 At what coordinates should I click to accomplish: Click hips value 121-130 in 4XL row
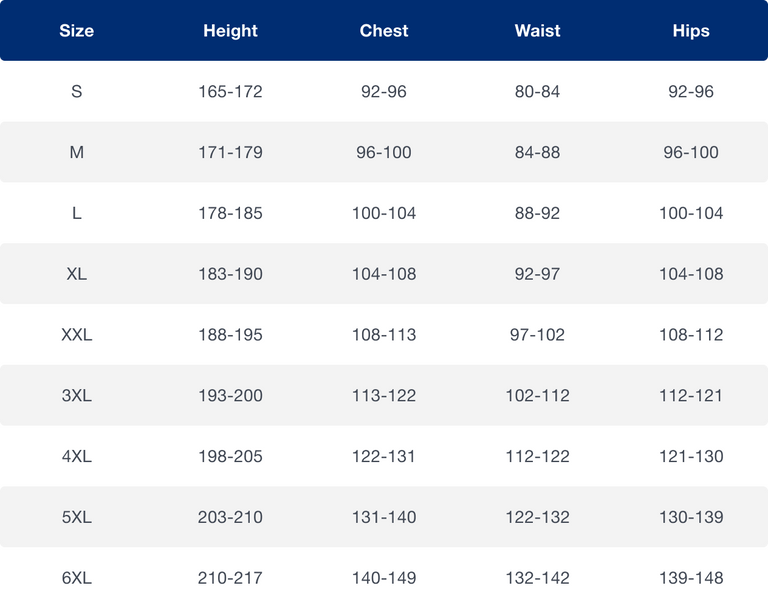tap(691, 457)
